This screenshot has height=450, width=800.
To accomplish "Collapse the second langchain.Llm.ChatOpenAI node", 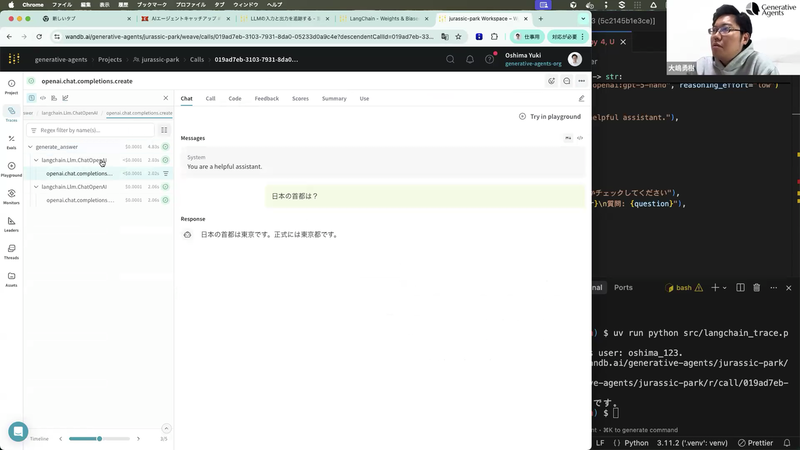I will [x=36, y=187].
